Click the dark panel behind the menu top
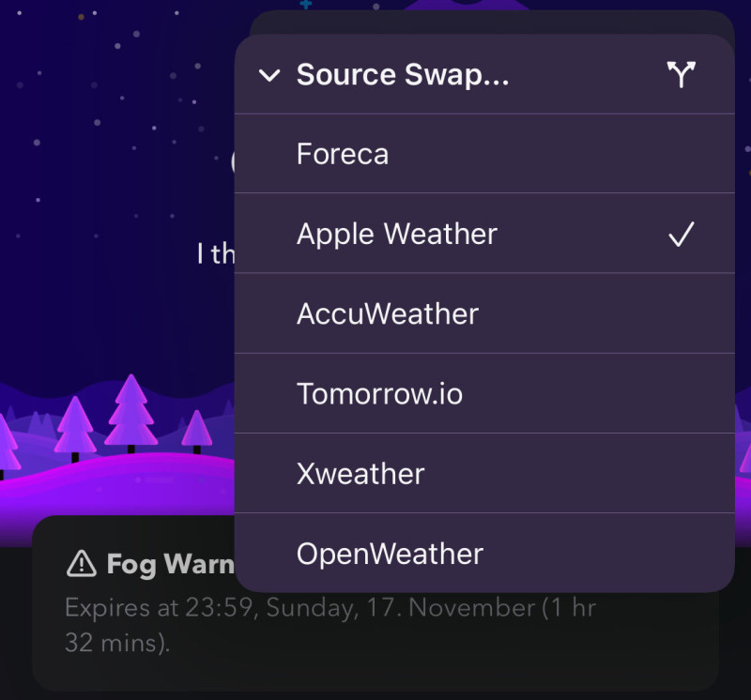Image resolution: width=751 pixels, height=700 pixels. [x=492, y=22]
